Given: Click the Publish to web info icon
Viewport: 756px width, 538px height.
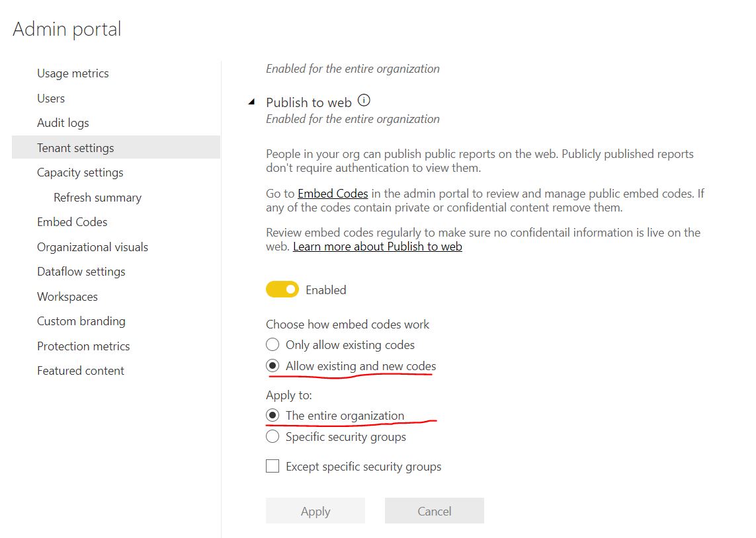Looking at the screenshot, I should point(364,100).
